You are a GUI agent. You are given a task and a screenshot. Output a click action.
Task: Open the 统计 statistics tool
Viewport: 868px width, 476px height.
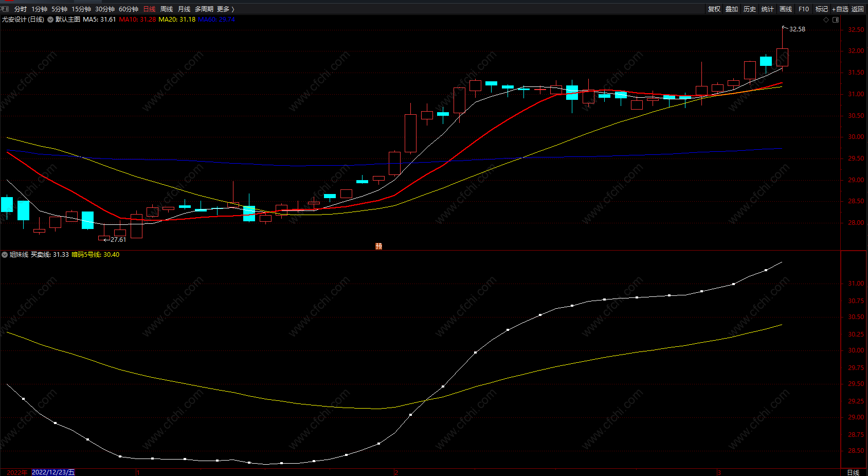pyautogui.click(x=768, y=9)
